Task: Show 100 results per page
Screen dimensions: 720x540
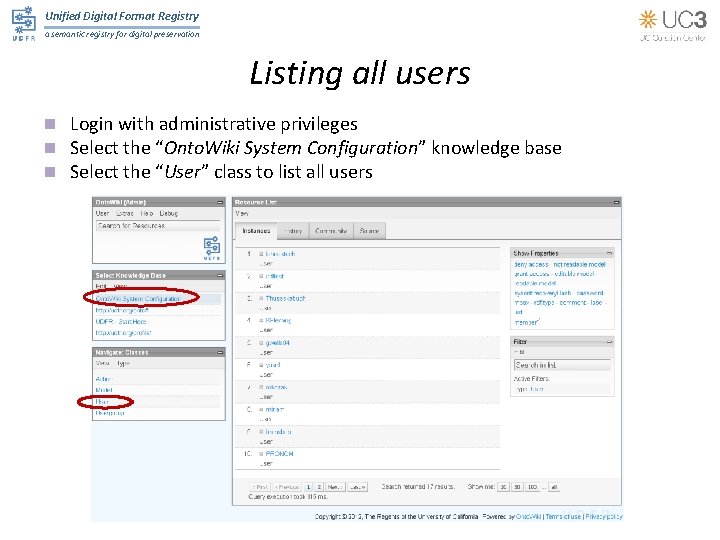Action: tap(532, 487)
